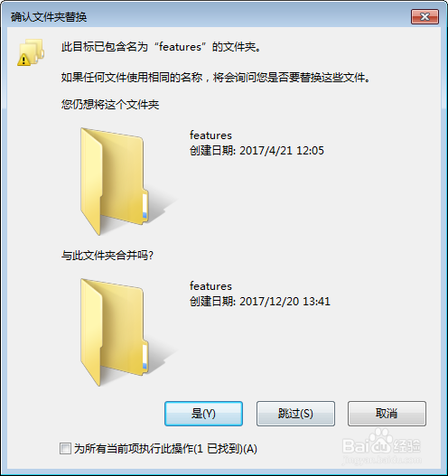The image size is (448, 476).
Task: Click the 创建日期: 2017/12/20 13:41 text
Action: click(x=260, y=301)
